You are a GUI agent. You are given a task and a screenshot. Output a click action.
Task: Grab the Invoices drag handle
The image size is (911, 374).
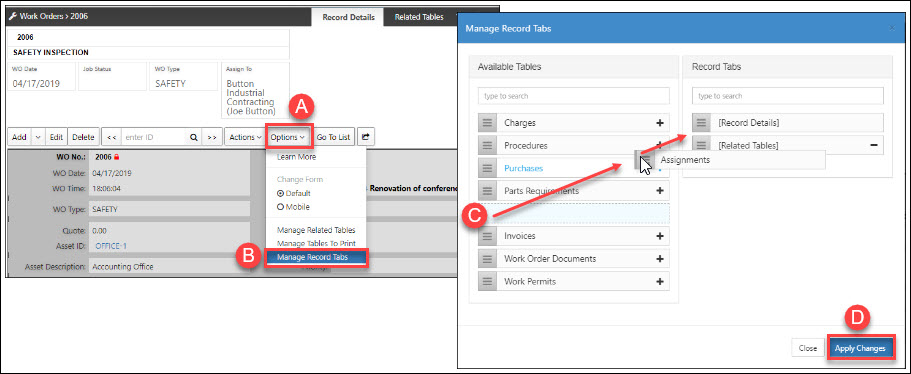click(x=487, y=236)
